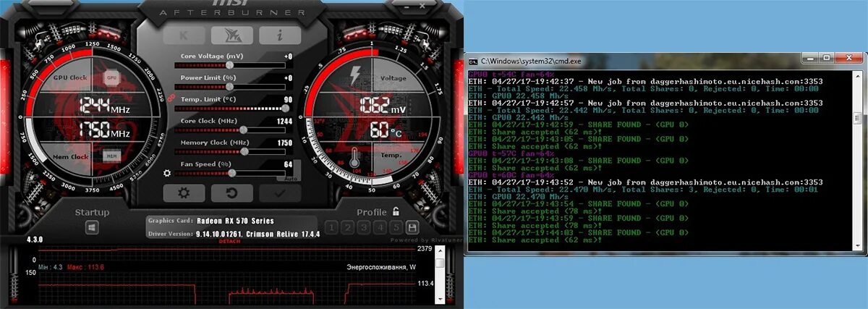Click the cmd scrollbar up arrow
This screenshot has width=868, height=309.
(x=857, y=75)
